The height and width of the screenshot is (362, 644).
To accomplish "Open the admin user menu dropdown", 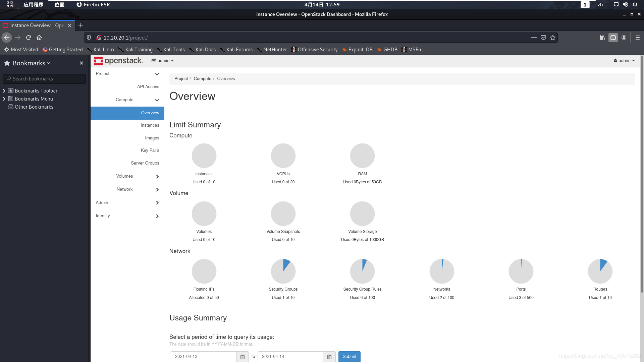I will coord(624,61).
